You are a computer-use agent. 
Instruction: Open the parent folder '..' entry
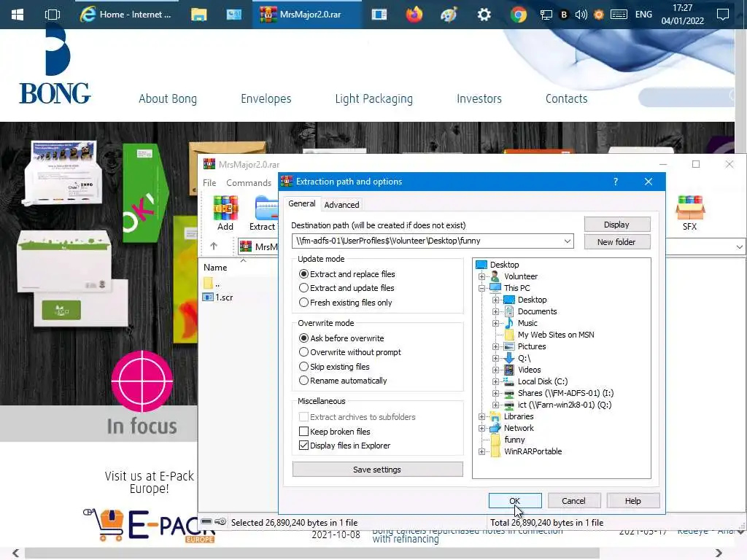tap(212, 284)
